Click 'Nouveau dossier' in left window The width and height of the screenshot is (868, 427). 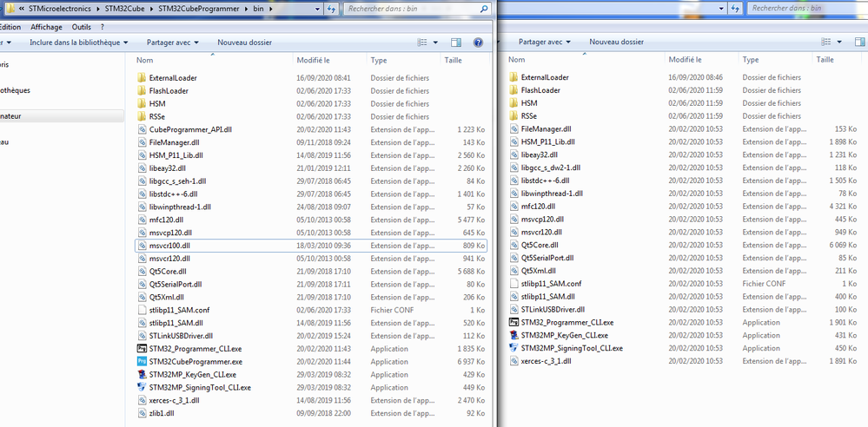[245, 43]
